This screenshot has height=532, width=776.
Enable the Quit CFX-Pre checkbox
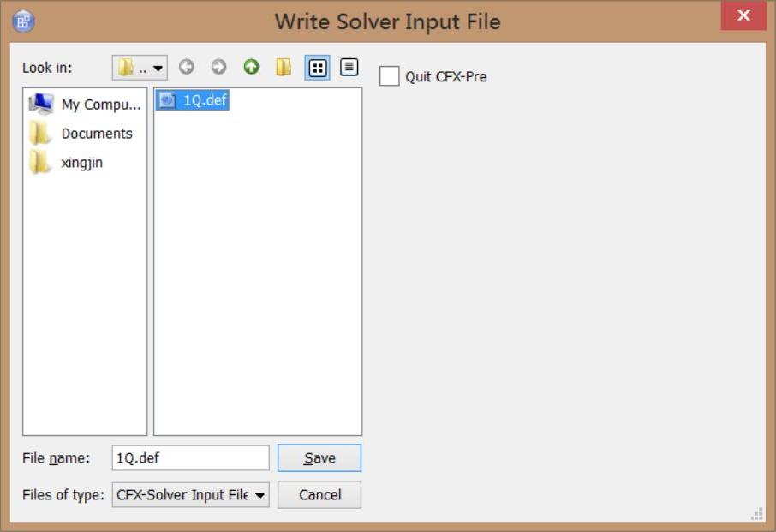(x=390, y=76)
